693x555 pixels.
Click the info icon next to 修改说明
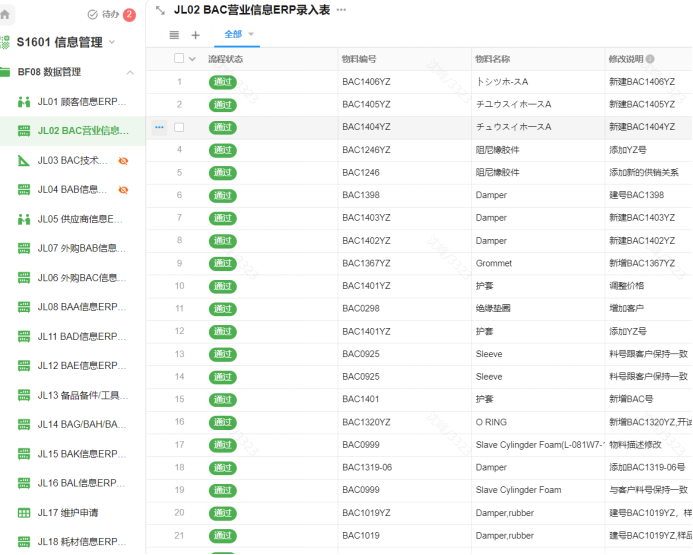[x=651, y=59]
